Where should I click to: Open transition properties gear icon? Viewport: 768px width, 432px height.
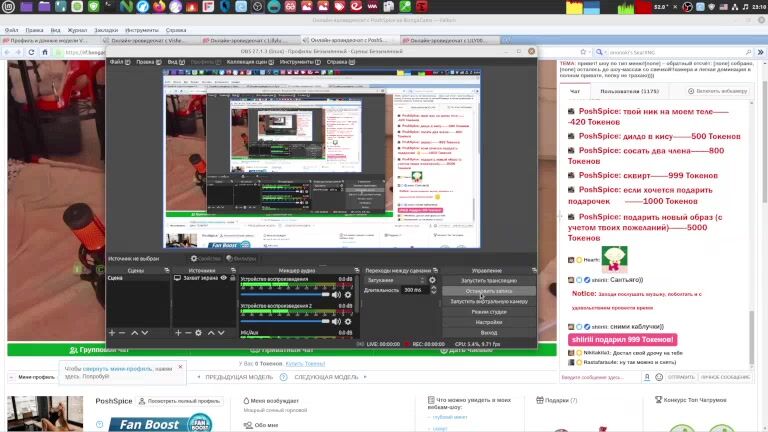pyautogui.click(x=433, y=280)
